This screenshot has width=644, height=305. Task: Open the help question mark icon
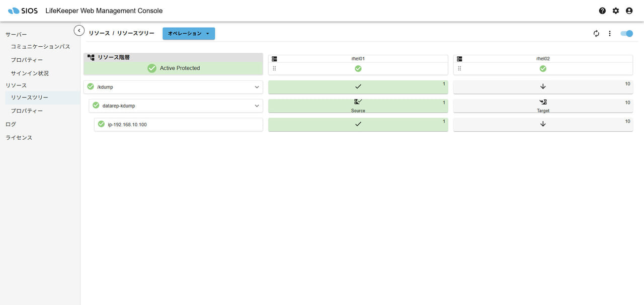point(602,11)
